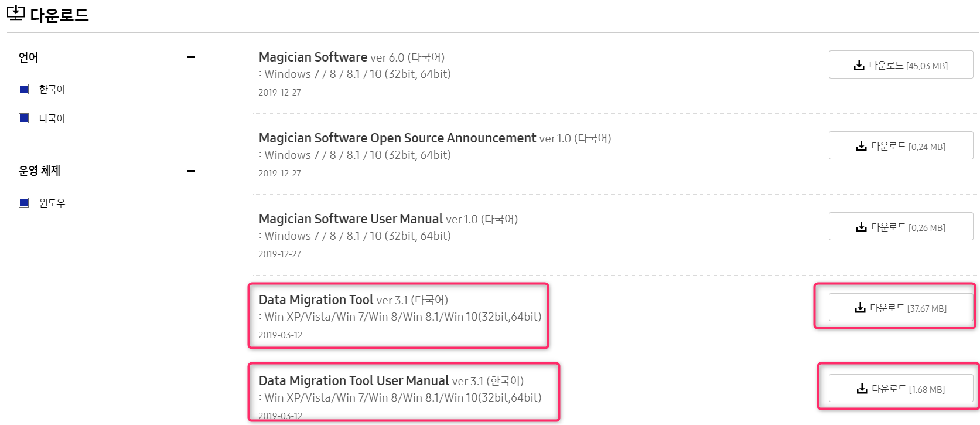The width and height of the screenshot is (980, 425).
Task: Click the download icon beside the 다운로드 heading
Action: pyautogui.click(x=16, y=13)
